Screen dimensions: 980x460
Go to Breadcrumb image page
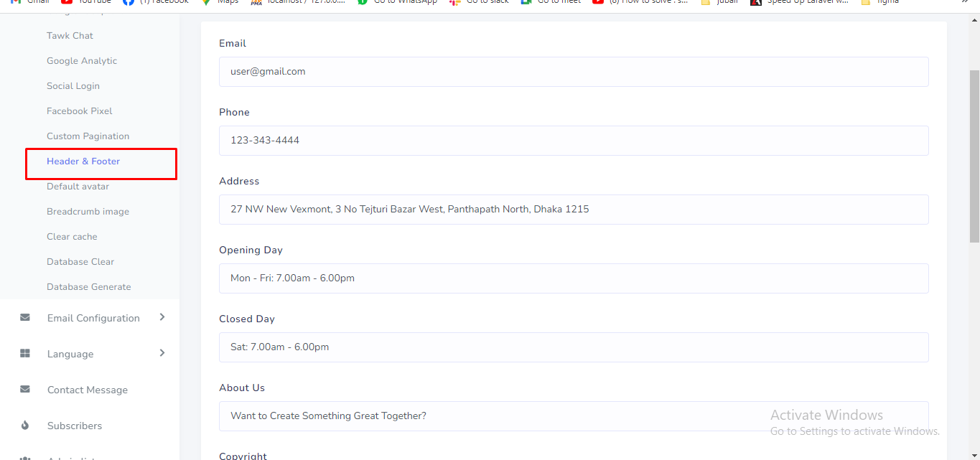pyautogui.click(x=88, y=212)
